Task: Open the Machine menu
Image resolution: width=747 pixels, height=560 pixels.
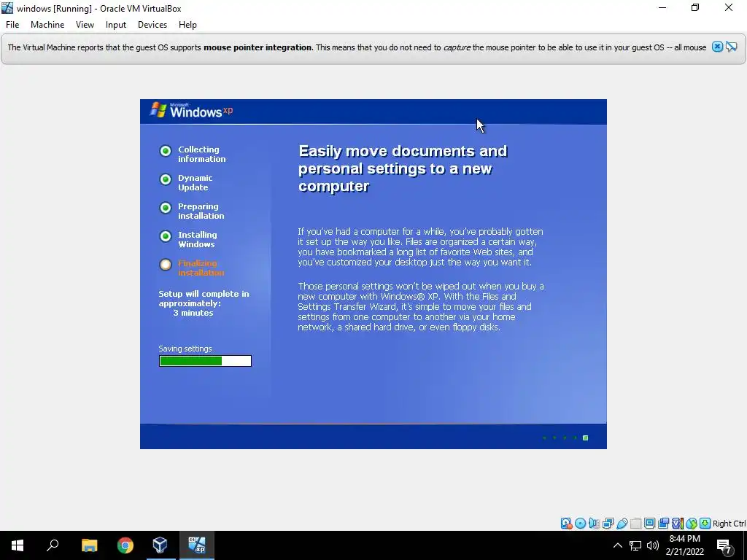Action: click(47, 25)
